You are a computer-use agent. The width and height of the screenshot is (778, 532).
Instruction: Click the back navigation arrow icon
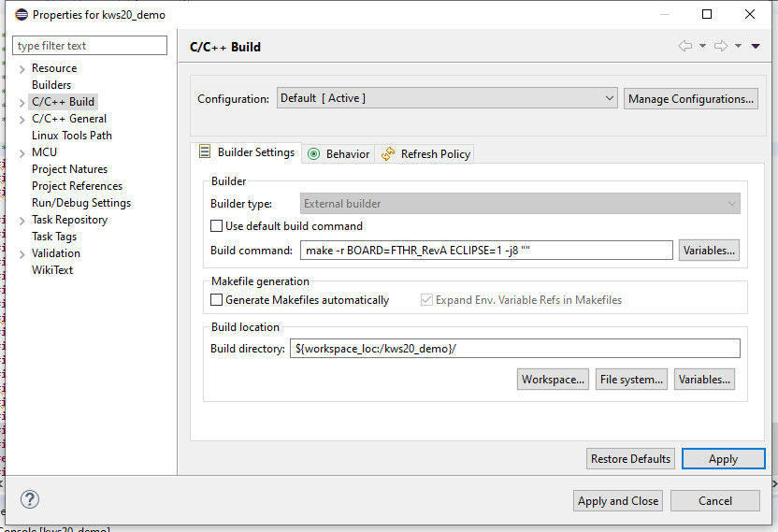click(x=685, y=47)
